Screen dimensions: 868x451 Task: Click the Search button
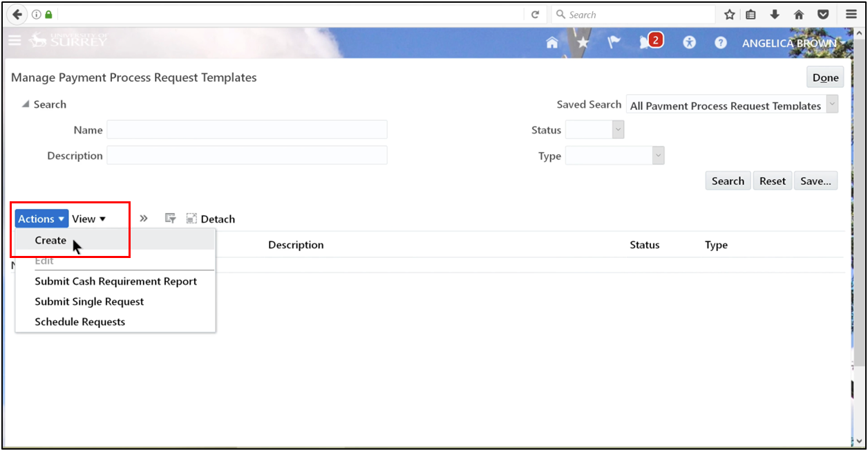pos(728,181)
